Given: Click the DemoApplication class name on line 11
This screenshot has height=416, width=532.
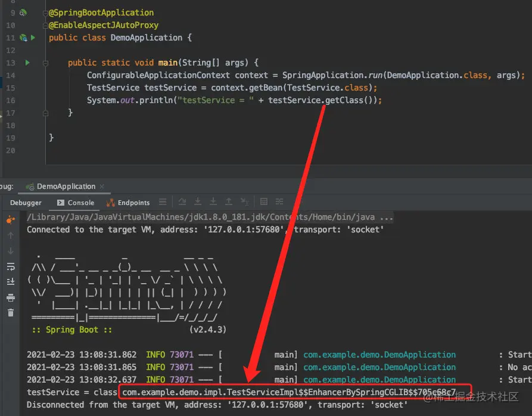Looking at the screenshot, I should tap(147, 38).
